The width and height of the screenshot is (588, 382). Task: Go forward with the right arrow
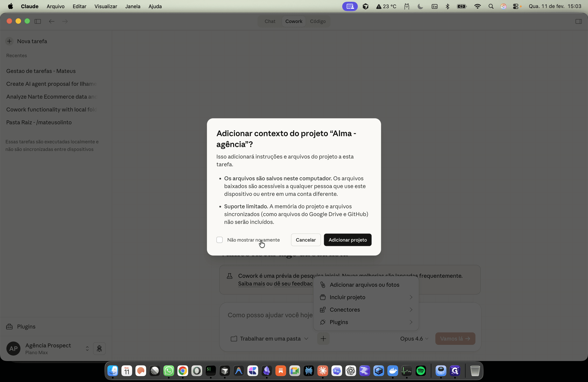[x=65, y=21]
